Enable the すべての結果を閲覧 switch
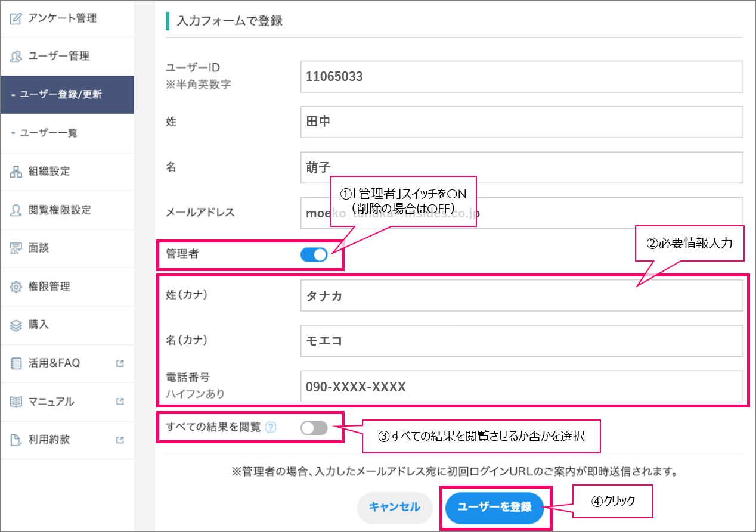Viewport: 756px width, 532px height. pos(314,428)
